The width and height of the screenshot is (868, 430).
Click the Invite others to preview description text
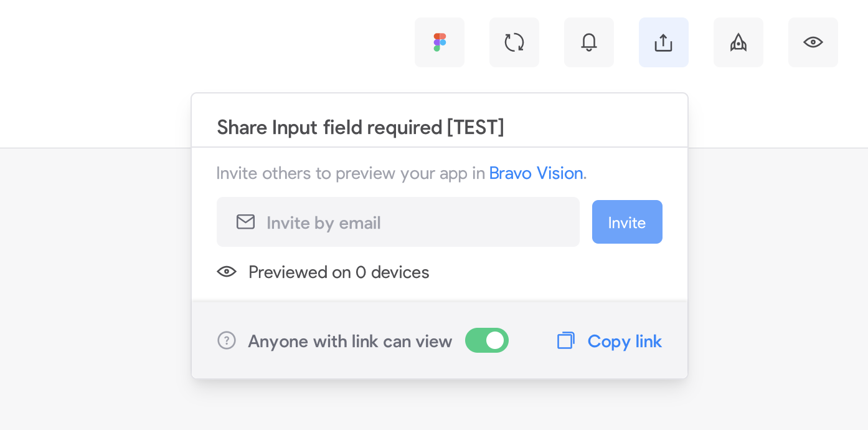pos(351,173)
